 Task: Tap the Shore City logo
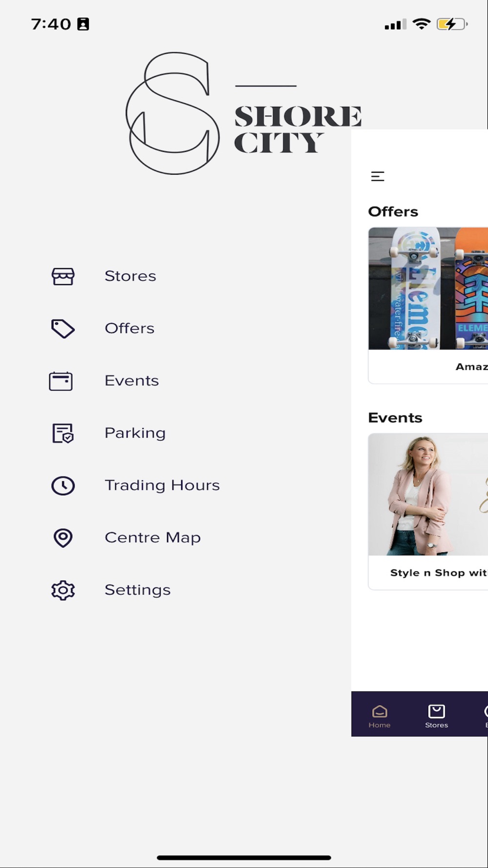click(244, 113)
